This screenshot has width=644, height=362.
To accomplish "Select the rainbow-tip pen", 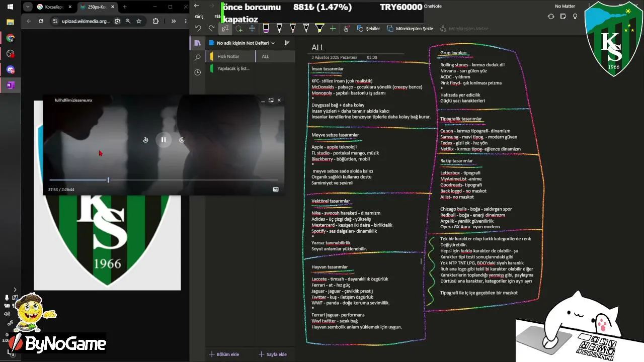I will click(306, 29).
